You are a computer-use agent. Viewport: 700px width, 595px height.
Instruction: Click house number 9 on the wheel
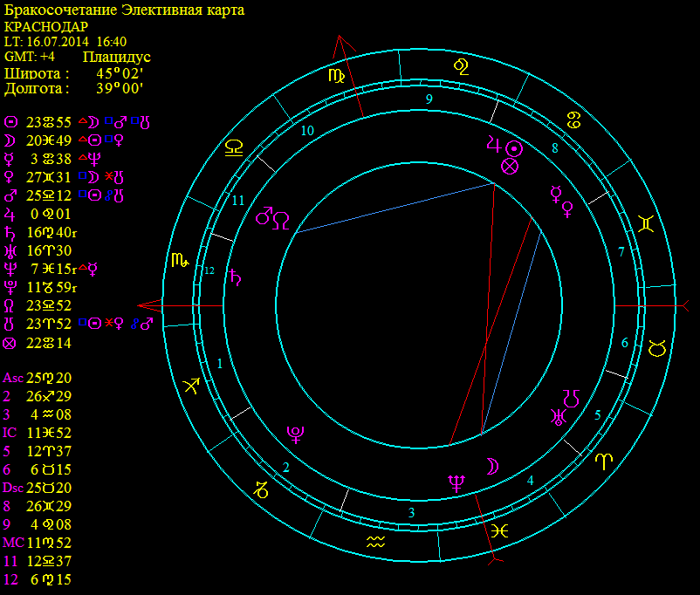coord(429,99)
